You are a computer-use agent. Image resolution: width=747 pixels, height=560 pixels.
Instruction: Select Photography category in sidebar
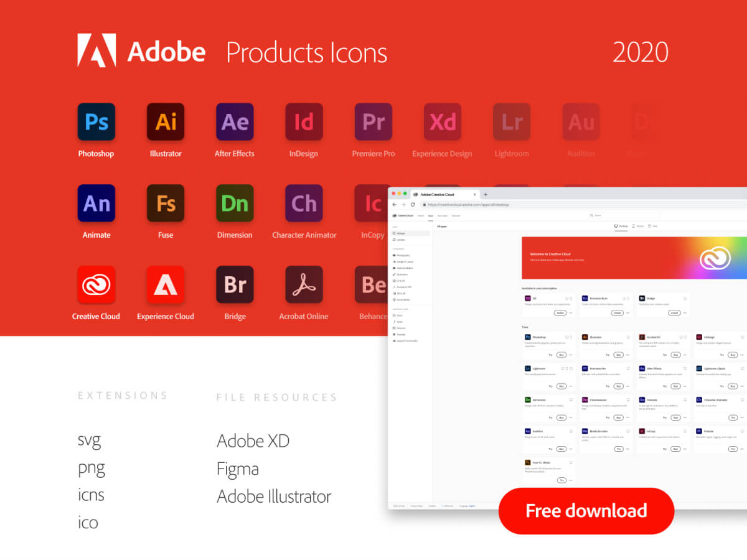pos(402,255)
